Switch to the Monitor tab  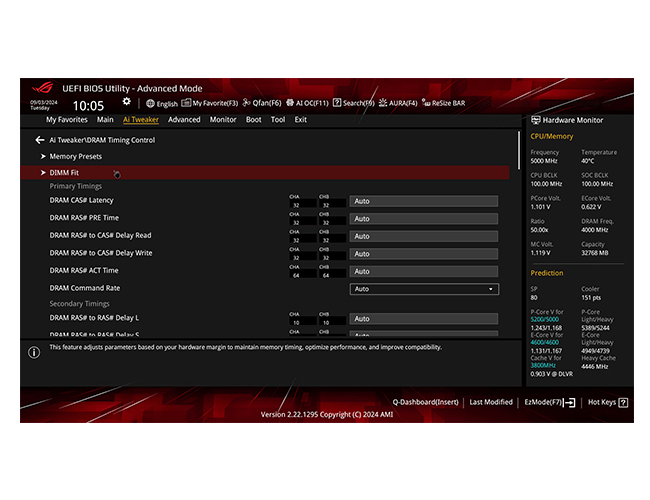[223, 119]
